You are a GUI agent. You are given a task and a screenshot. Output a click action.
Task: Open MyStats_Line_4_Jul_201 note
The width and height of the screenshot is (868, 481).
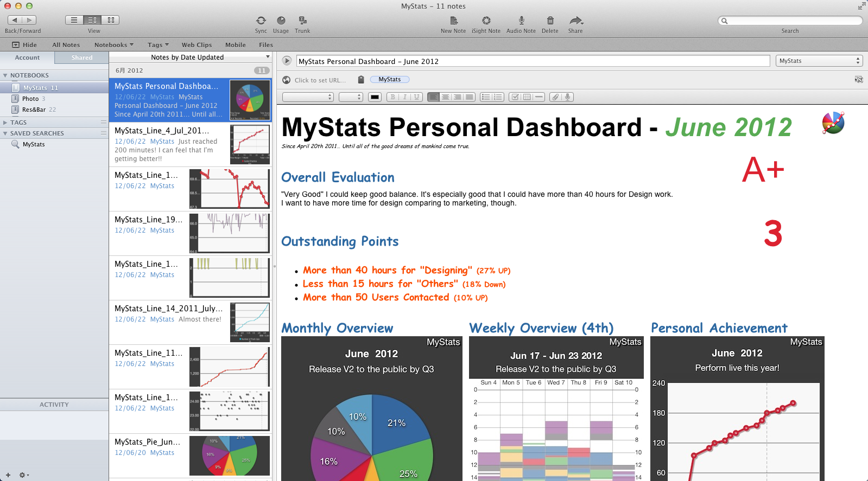[x=190, y=144]
